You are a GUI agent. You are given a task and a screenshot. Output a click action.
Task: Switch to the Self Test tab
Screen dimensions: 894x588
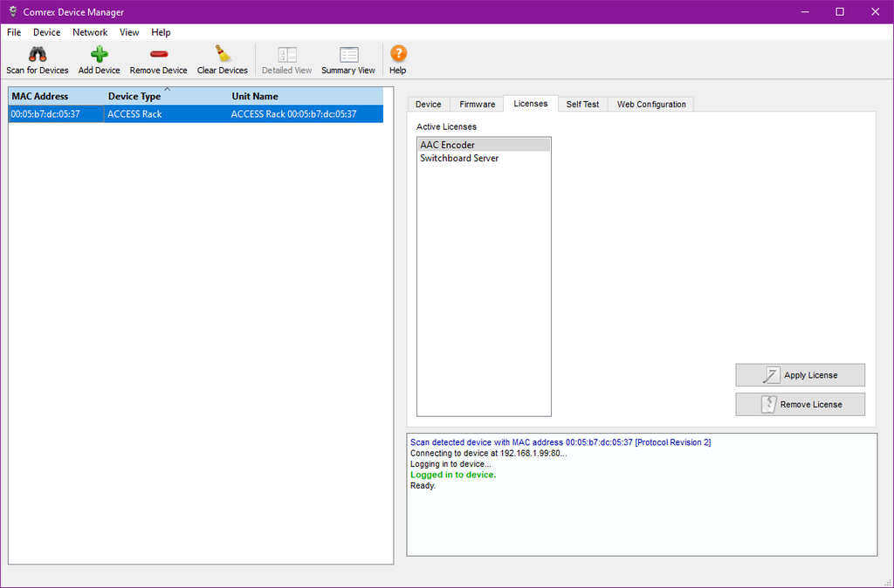pos(582,104)
